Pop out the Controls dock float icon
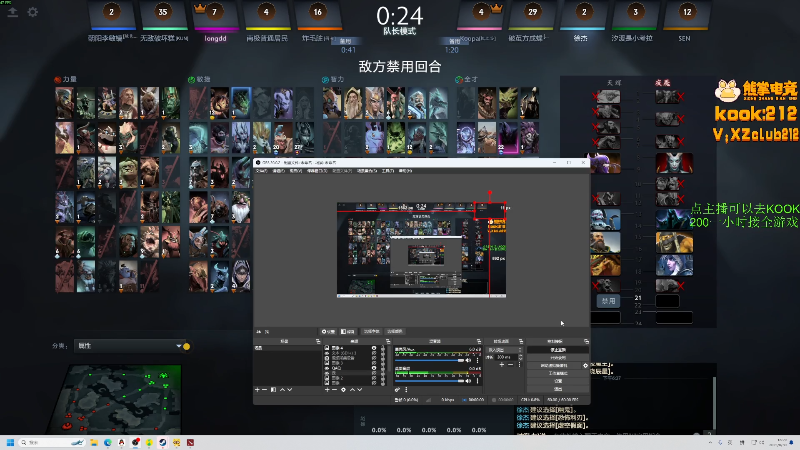This screenshot has height=450, width=800. point(586,341)
